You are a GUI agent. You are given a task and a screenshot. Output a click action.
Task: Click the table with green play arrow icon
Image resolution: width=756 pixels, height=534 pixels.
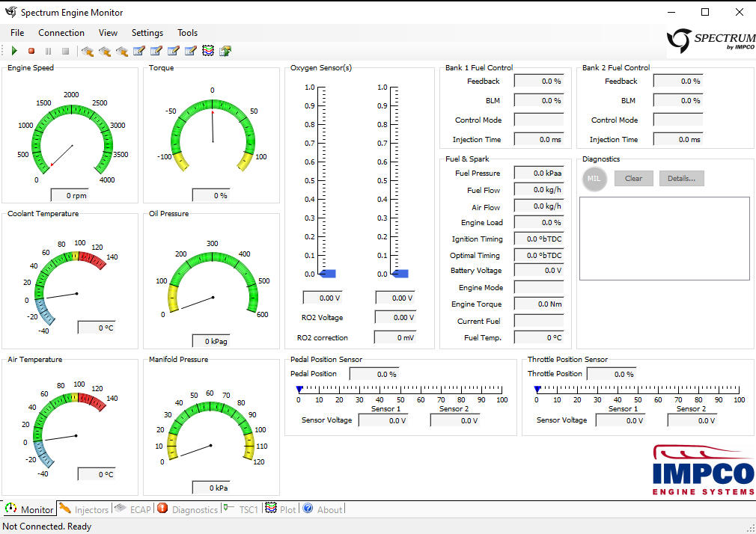click(225, 51)
